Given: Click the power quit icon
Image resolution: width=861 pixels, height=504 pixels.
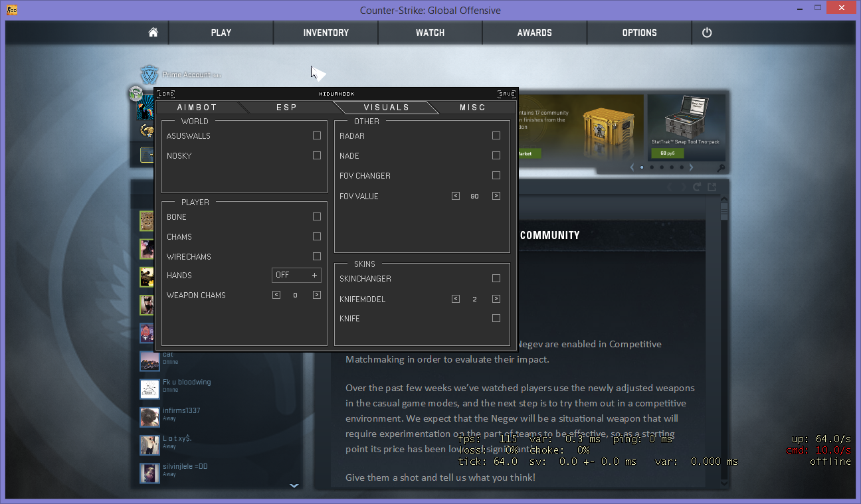Looking at the screenshot, I should click(707, 33).
